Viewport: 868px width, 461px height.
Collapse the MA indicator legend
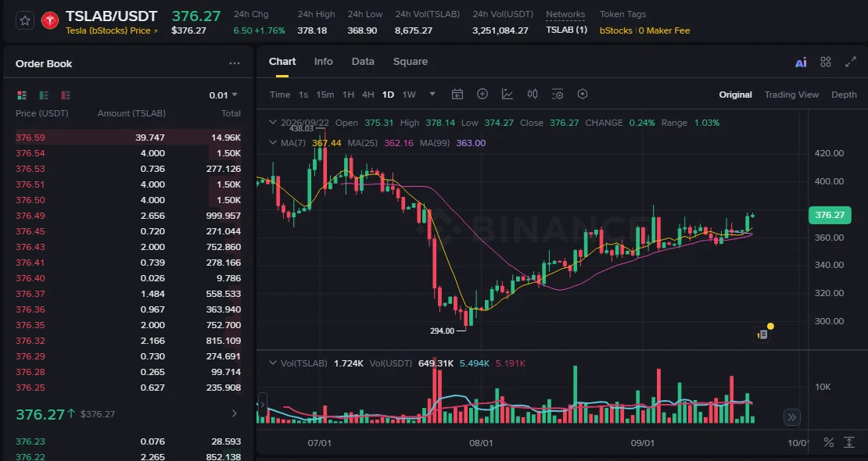[272, 143]
